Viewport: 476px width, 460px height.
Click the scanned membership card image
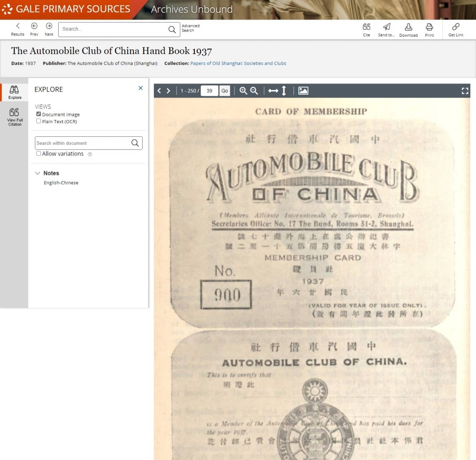click(312, 279)
